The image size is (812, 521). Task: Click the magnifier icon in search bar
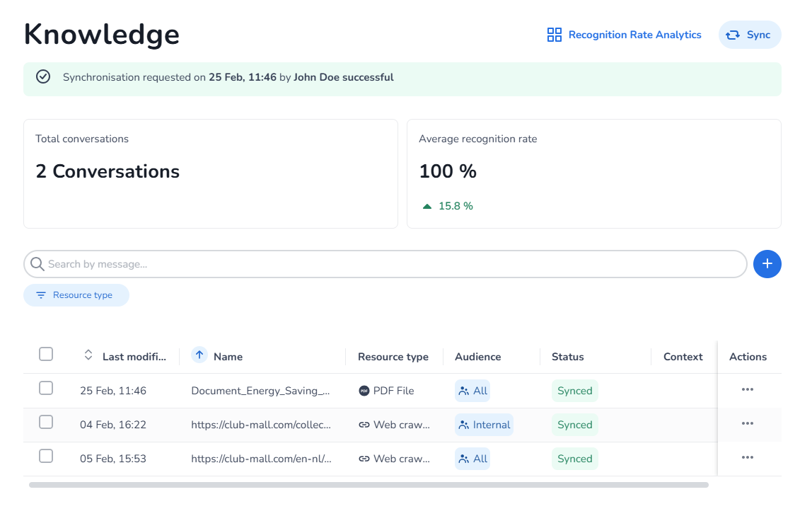(x=37, y=264)
